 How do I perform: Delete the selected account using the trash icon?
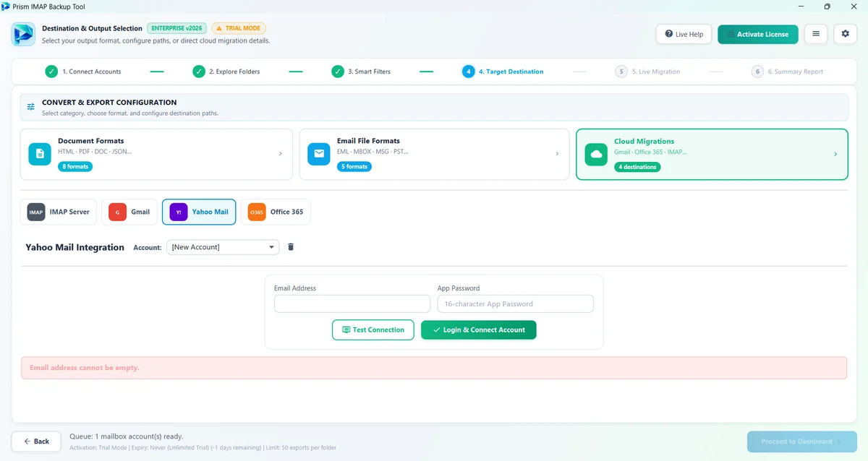291,247
